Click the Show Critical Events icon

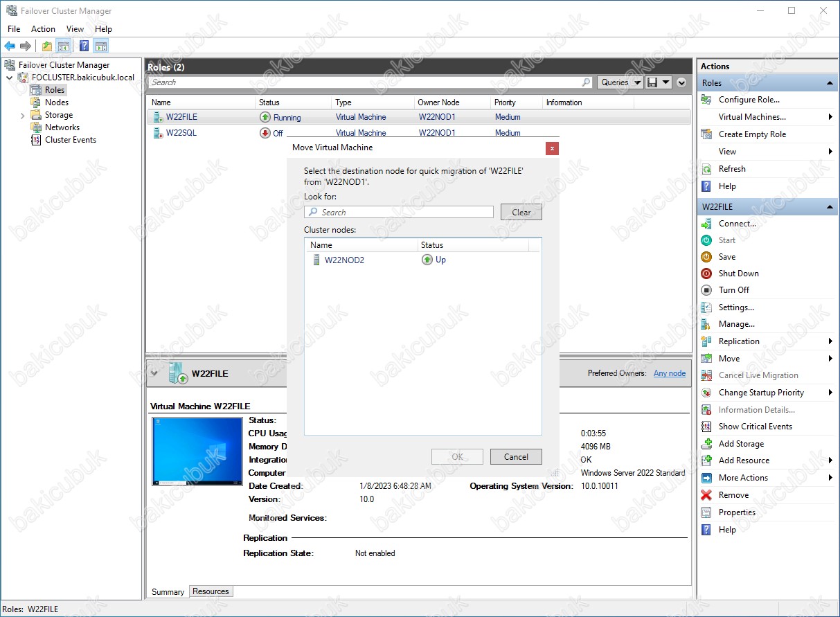(706, 427)
